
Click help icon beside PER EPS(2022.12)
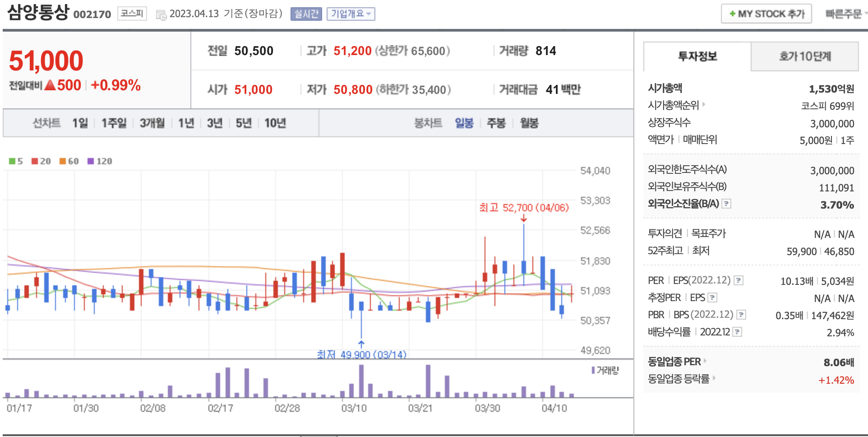coord(739,281)
